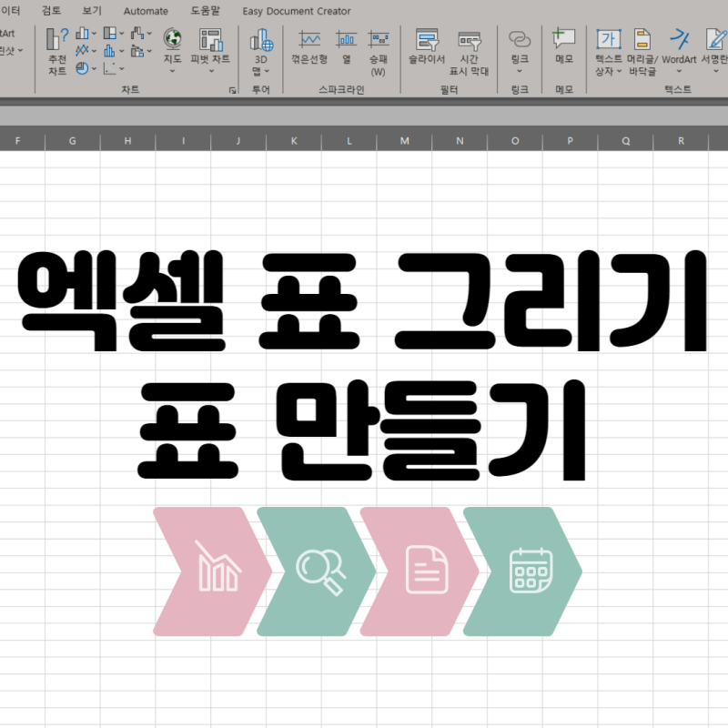Select column O header

[515, 140]
